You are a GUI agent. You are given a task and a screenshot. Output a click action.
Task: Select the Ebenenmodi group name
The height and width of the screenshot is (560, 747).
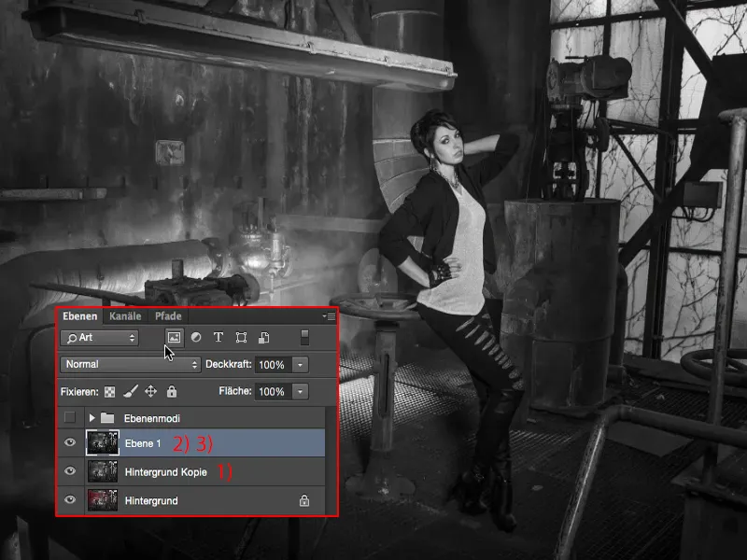[152, 418]
